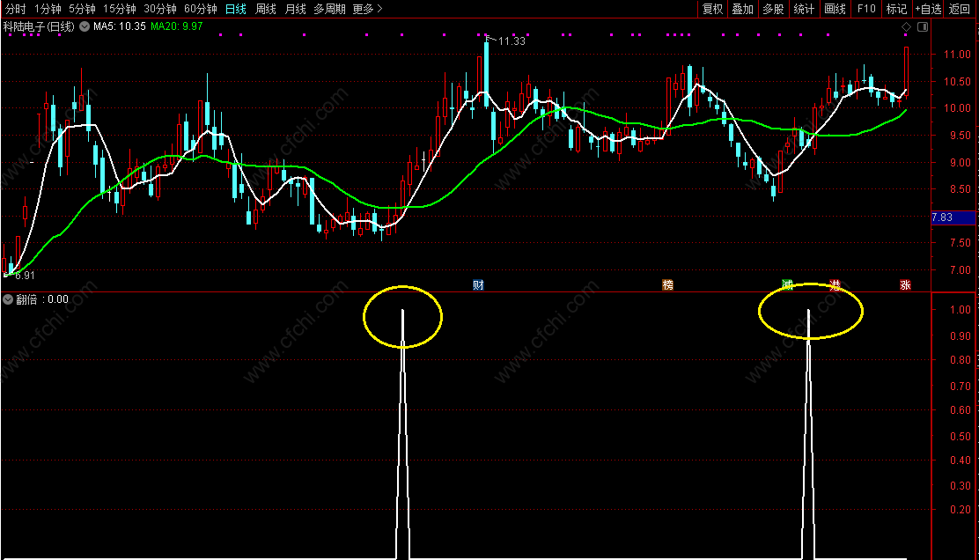This screenshot has width=979, height=560.
Task: Click the 涨 event marker
Action: tap(905, 285)
